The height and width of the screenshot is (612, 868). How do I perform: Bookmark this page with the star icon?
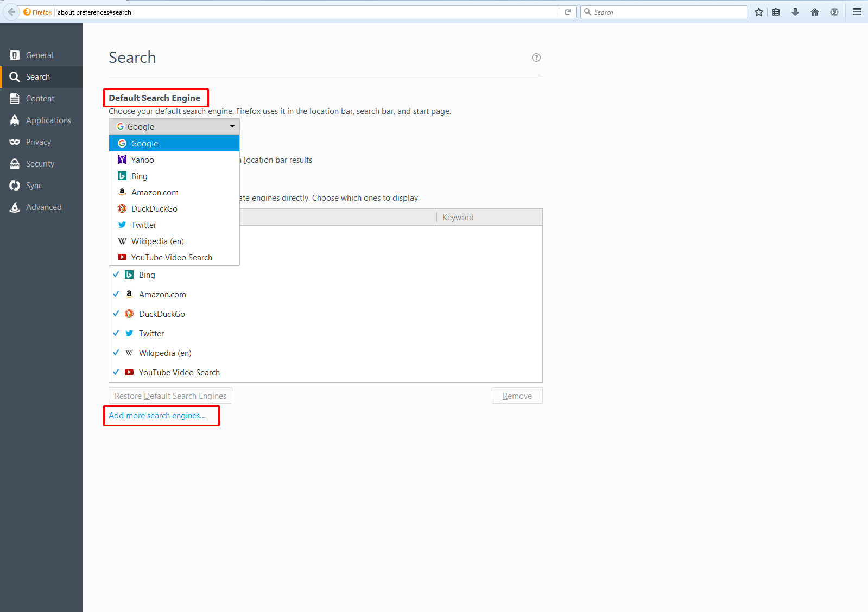(x=759, y=12)
